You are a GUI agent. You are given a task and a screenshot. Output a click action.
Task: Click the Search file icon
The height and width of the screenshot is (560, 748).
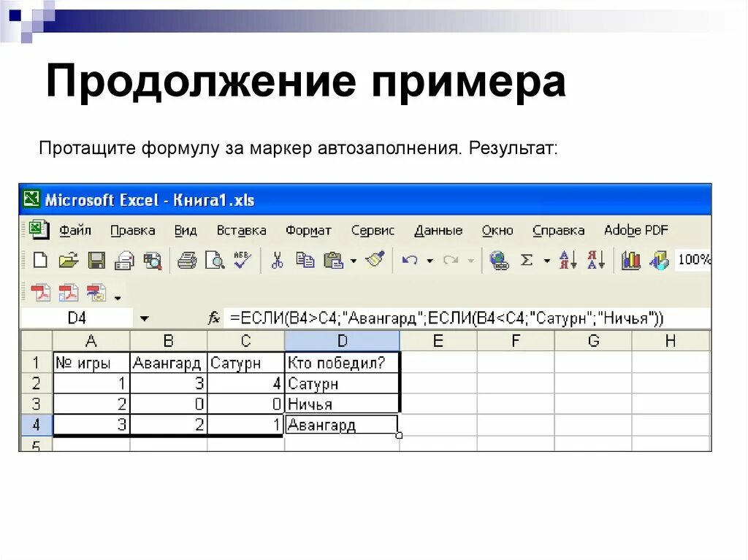(153, 261)
